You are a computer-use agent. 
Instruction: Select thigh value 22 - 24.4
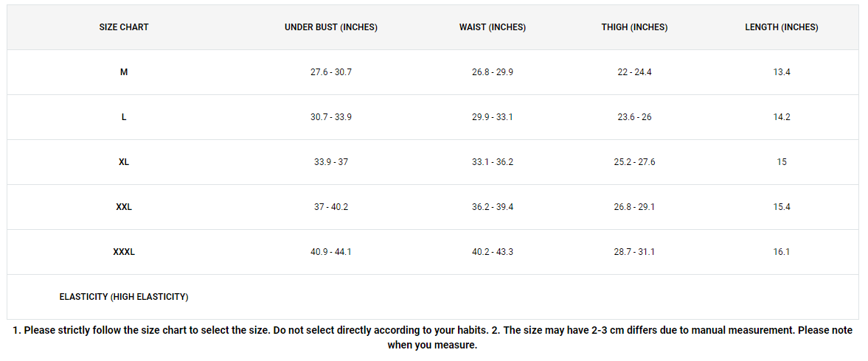634,72
